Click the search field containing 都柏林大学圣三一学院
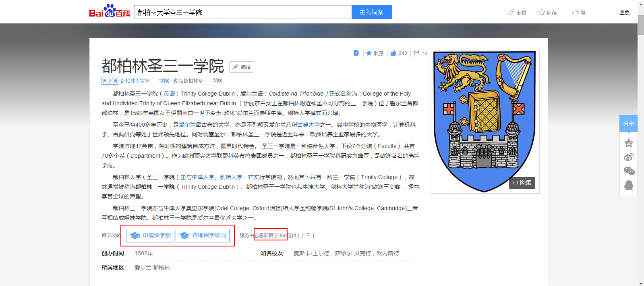This screenshot has height=286, width=644. pos(243,12)
